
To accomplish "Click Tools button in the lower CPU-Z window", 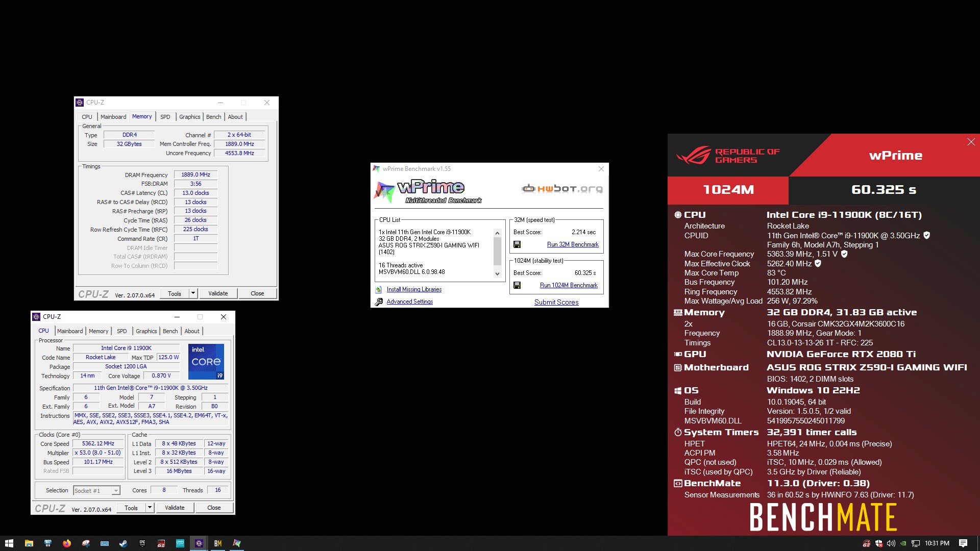I will 131,508.
